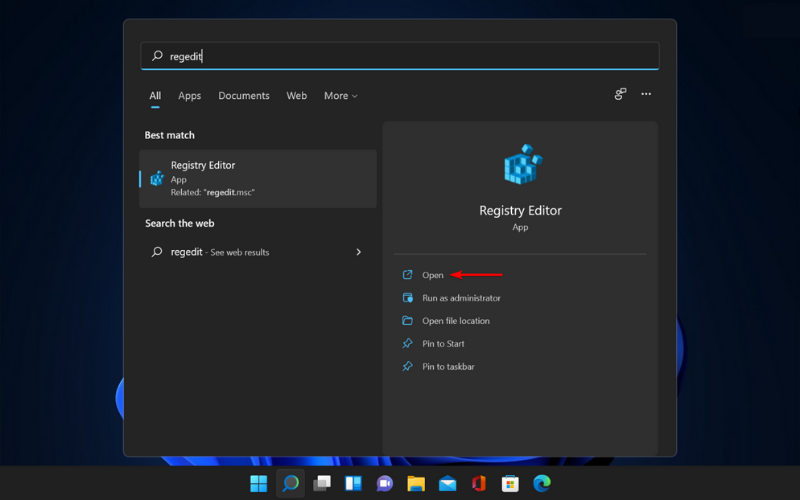This screenshot has height=500, width=800.
Task: Select the All tab
Action: pyautogui.click(x=155, y=95)
